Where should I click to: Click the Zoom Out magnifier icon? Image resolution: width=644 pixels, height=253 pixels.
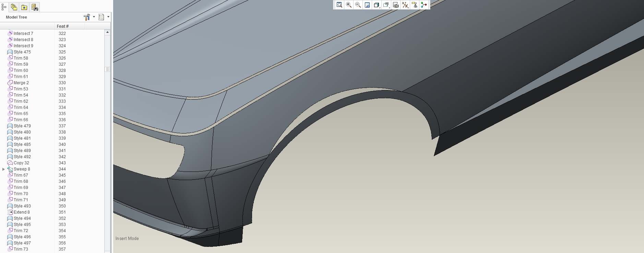click(358, 5)
